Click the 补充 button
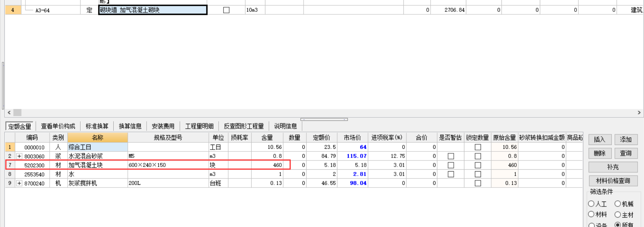644x227 pixels. click(613, 167)
